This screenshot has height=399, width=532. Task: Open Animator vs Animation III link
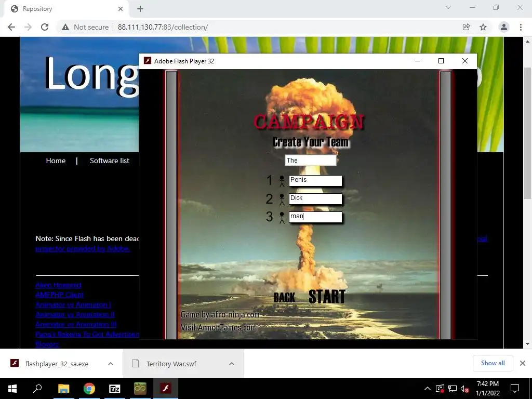tap(76, 324)
